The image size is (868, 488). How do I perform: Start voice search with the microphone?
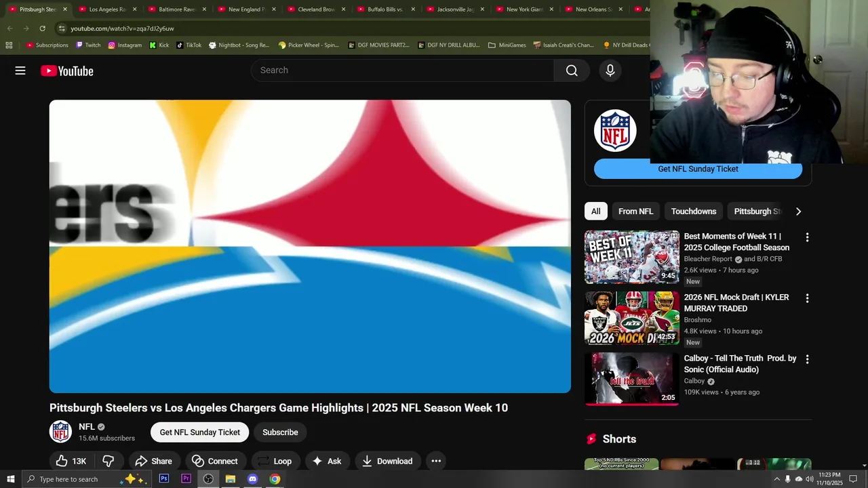[x=610, y=70]
